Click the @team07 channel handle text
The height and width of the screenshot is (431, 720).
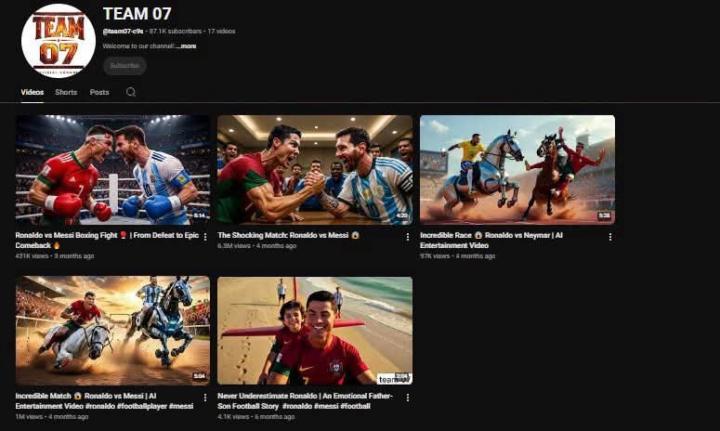pyautogui.click(x=123, y=31)
